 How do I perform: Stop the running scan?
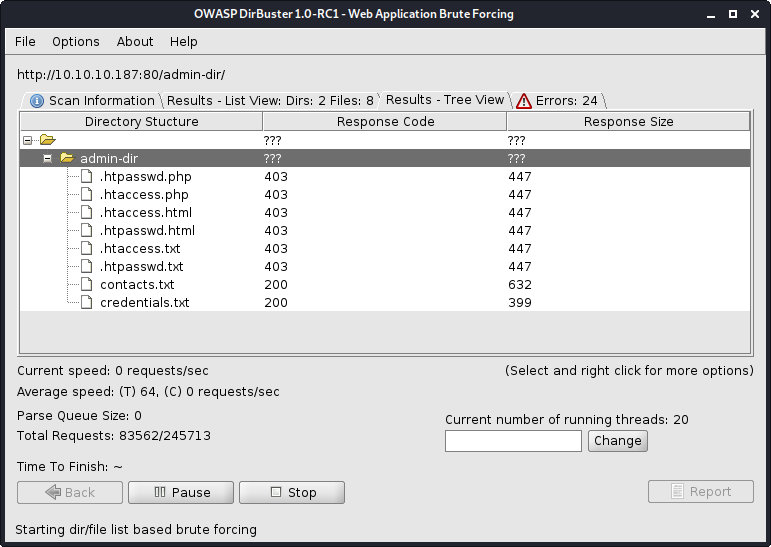click(x=292, y=492)
